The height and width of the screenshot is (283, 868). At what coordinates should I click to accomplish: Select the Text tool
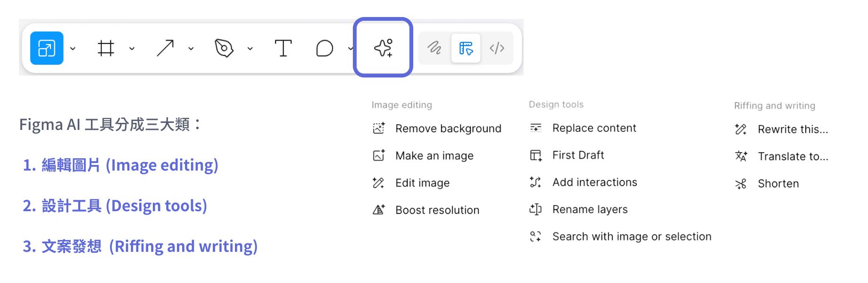click(x=283, y=48)
